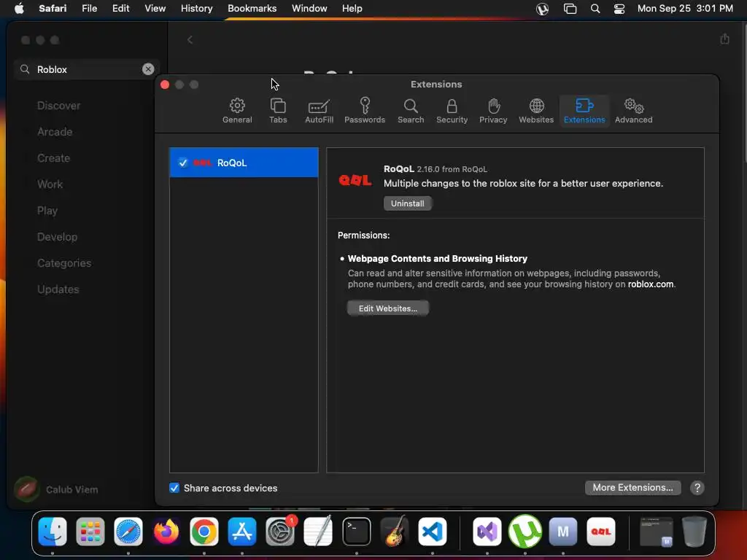Click the Uninstall button for RoQoL
Viewport: 747px width, 560px height.
[x=407, y=203]
